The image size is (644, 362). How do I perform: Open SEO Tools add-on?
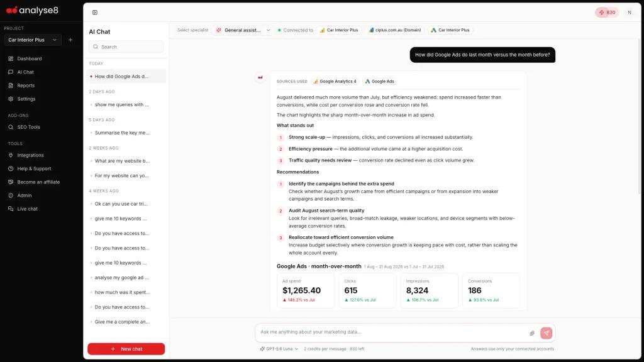(x=28, y=127)
